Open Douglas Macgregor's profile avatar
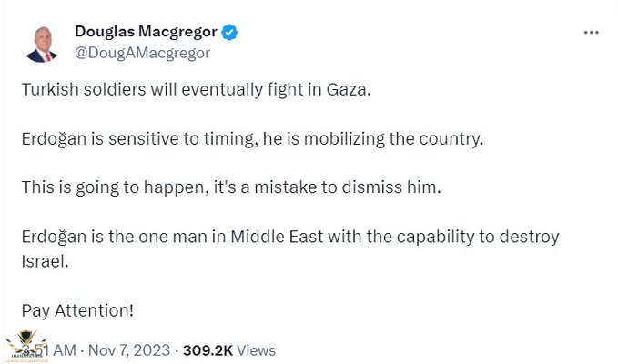 click(42, 44)
